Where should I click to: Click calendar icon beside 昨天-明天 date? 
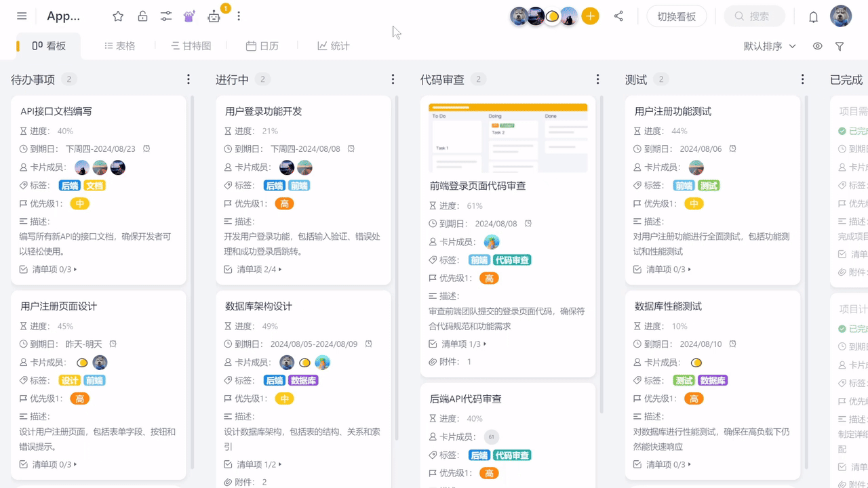113,344
